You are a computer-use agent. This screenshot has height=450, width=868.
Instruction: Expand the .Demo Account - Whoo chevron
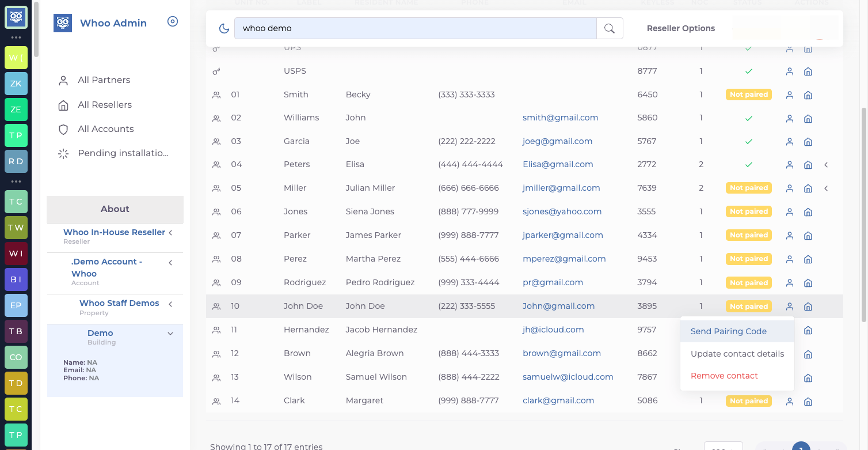pyautogui.click(x=170, y=263)
